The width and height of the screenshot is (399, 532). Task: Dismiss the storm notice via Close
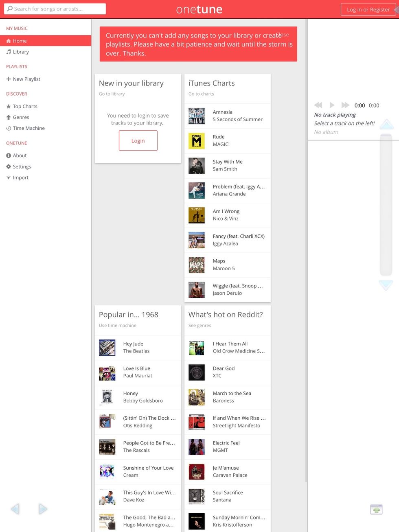[283, 35]
